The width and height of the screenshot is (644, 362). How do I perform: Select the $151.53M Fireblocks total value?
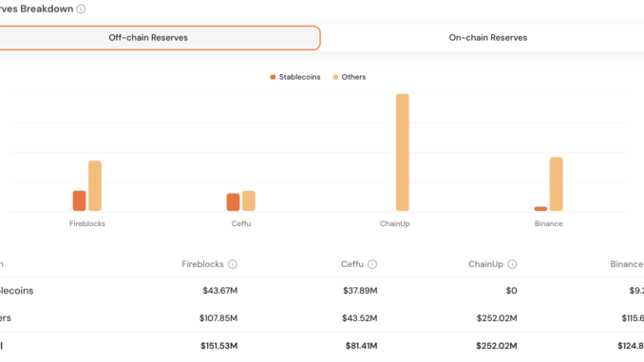pyautogui.click(x=218, y=346)
